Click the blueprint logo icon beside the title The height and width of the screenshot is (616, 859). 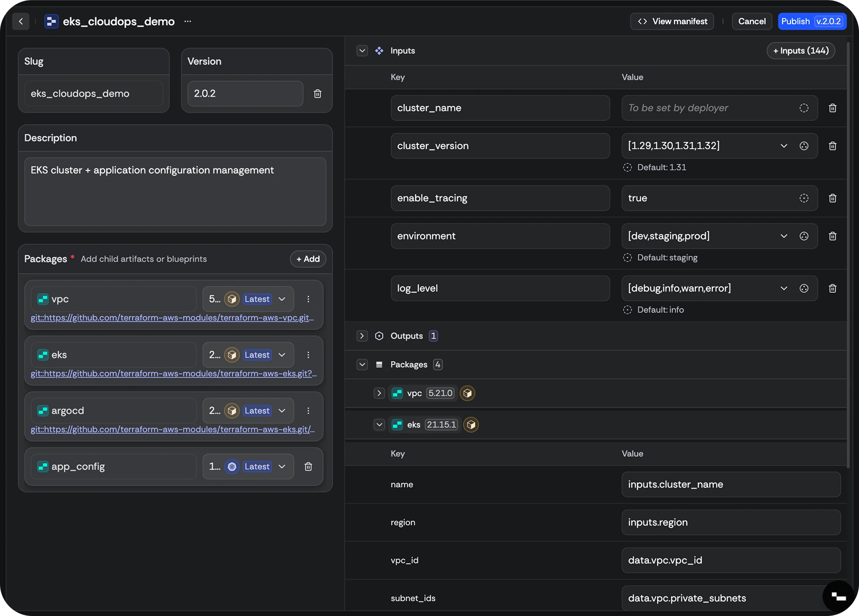pos(51,21)
